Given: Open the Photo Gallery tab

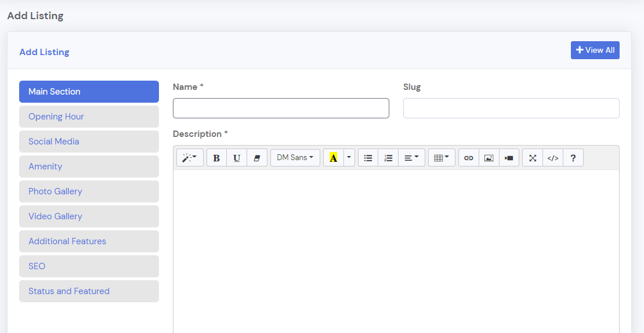Looking at the screenshot, I should point(89,191).
